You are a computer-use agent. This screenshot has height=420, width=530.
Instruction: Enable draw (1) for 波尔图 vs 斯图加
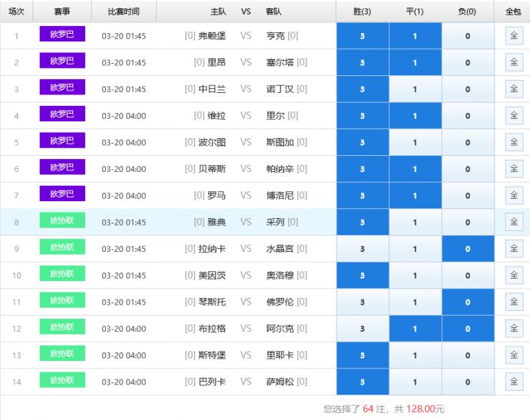(415, 142)
